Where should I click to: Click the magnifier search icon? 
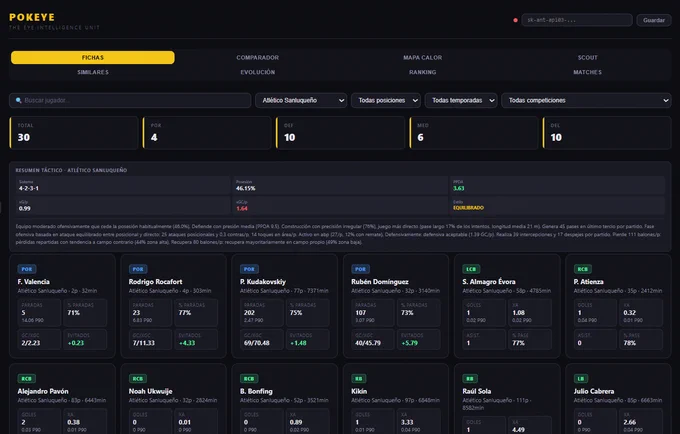point(19,100)
